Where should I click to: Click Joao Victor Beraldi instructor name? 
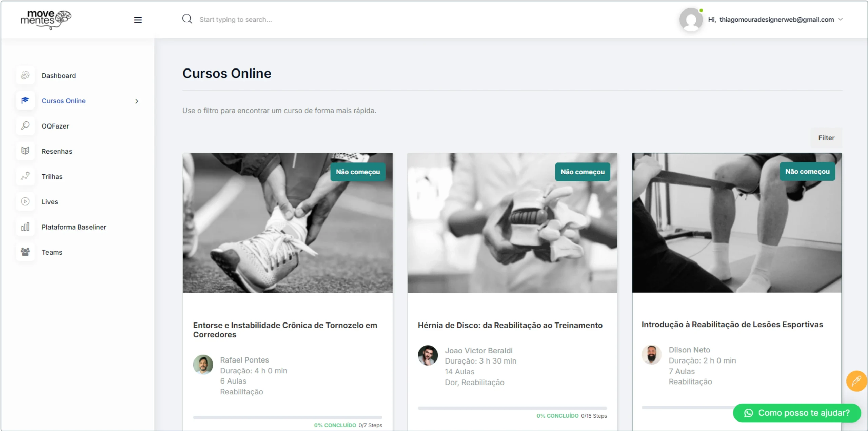[478, 350]
